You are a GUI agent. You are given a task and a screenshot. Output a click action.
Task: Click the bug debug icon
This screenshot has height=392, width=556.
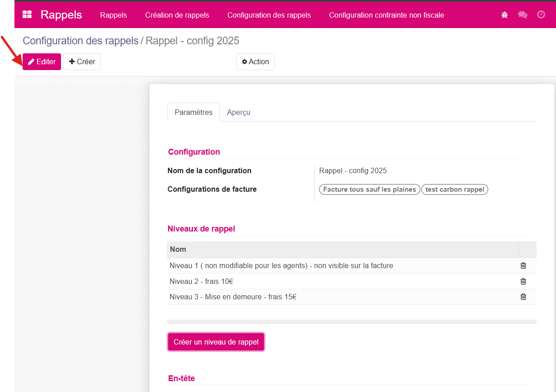tap(504, 15)
